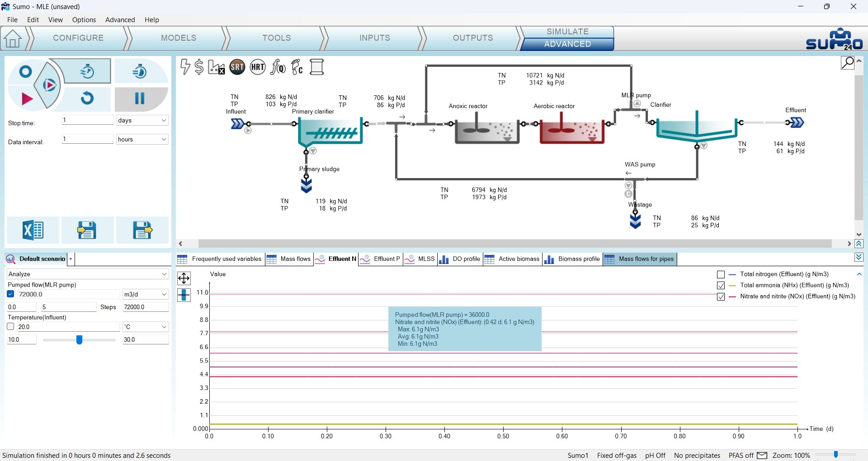Pause the simulation with the pause button

tap(140, 98)
